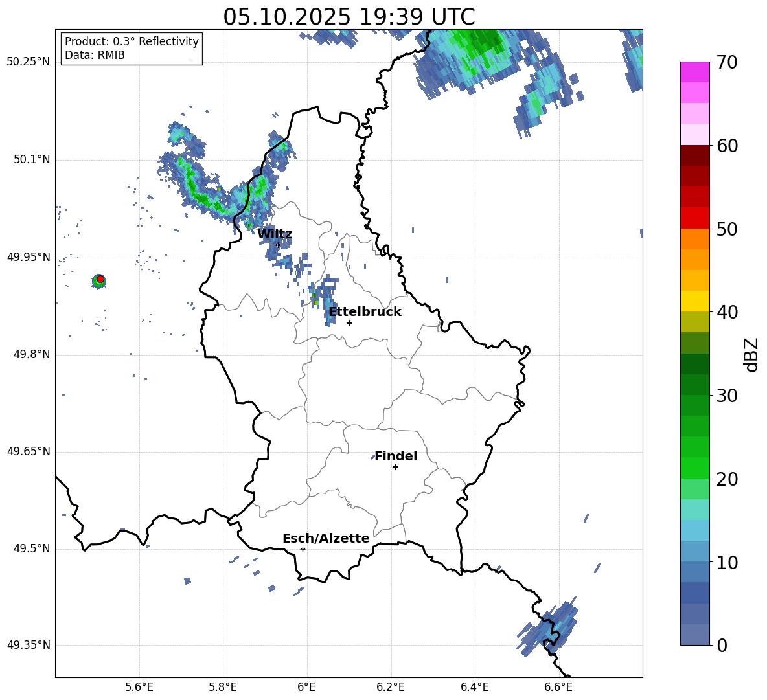Click latitude label 49.8°N
767x700 pixels.
pos(31,354)
